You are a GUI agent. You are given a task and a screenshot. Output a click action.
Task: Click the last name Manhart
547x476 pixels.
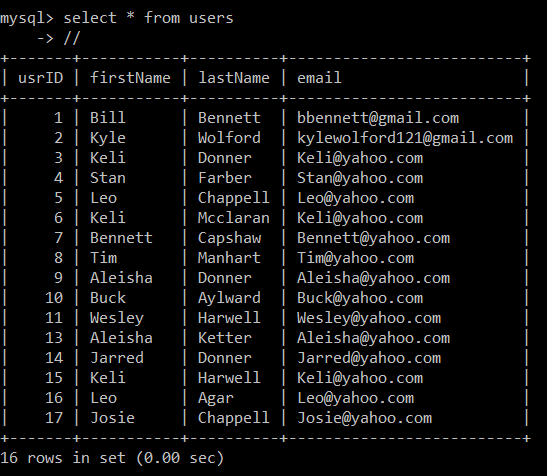point(229,258)
